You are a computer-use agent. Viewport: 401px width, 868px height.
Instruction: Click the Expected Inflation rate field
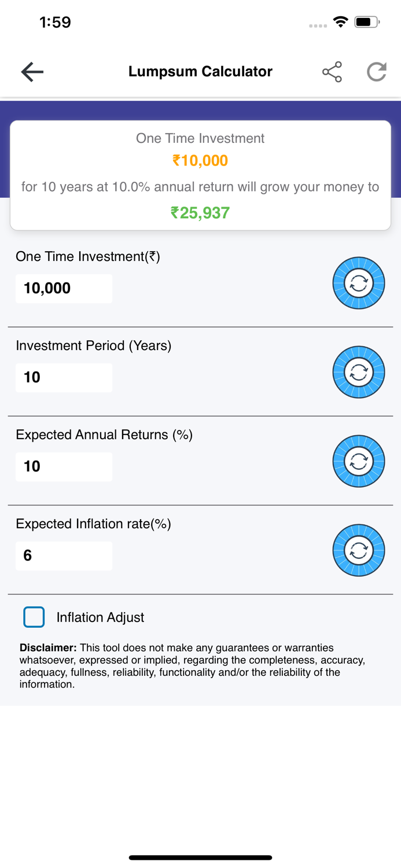(64, 556)
